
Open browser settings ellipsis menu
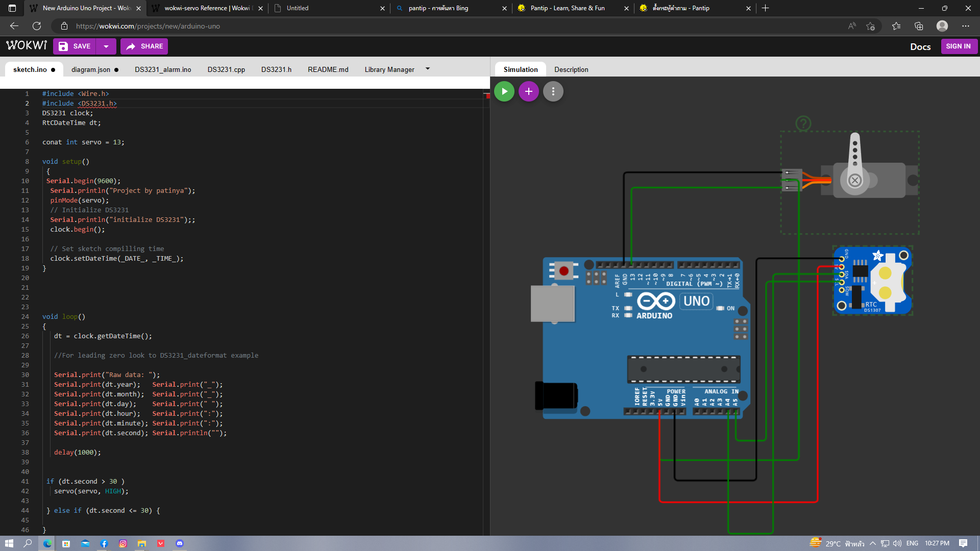click(x=965, y=26)
